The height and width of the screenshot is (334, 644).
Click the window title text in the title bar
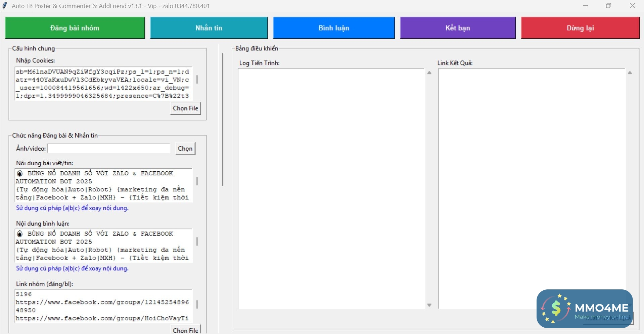[111, 6]
